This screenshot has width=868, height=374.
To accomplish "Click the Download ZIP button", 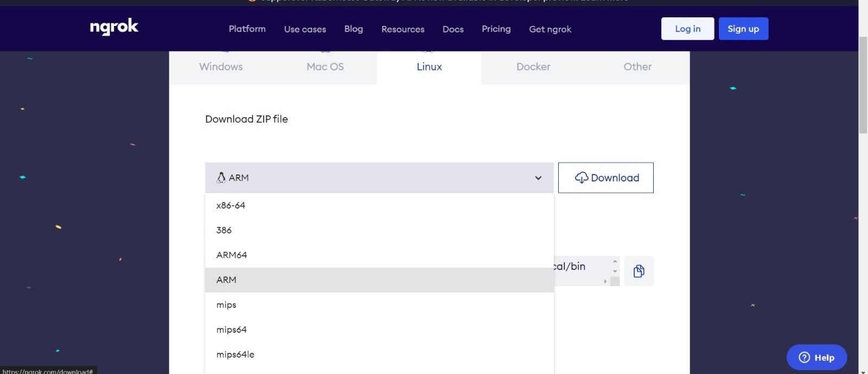I will [605, 178].
